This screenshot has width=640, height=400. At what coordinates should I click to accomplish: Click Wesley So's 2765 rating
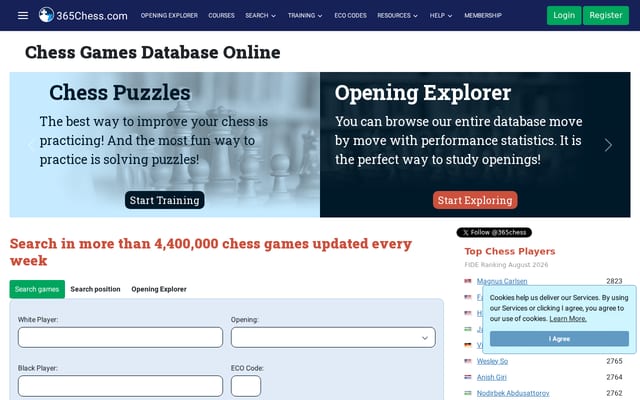[614, 361]
